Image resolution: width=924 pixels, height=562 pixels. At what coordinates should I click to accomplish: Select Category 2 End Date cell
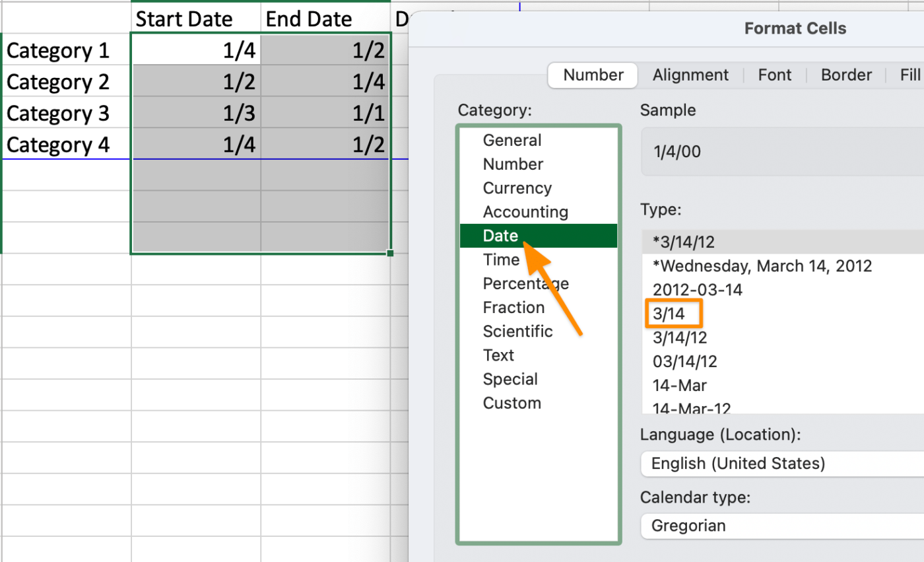(325, 81)
